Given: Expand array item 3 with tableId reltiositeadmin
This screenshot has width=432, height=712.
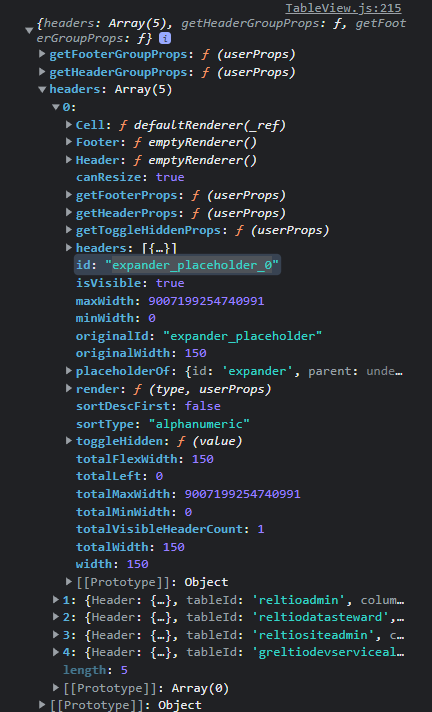Looking at the screenshot, I should click(x=56, y=634).
